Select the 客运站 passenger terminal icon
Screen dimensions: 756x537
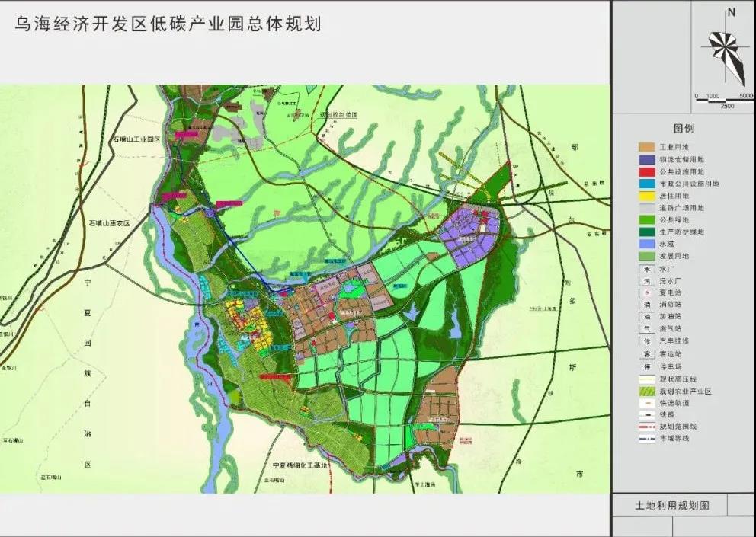pos(646,353)
